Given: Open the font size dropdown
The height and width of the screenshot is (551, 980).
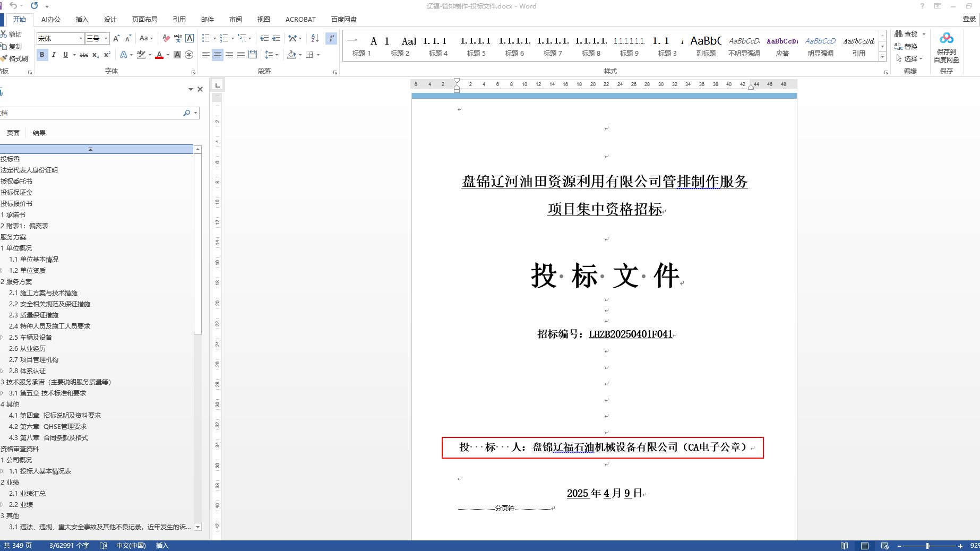Looking at the screenshot, I should (x=106, y=38).
